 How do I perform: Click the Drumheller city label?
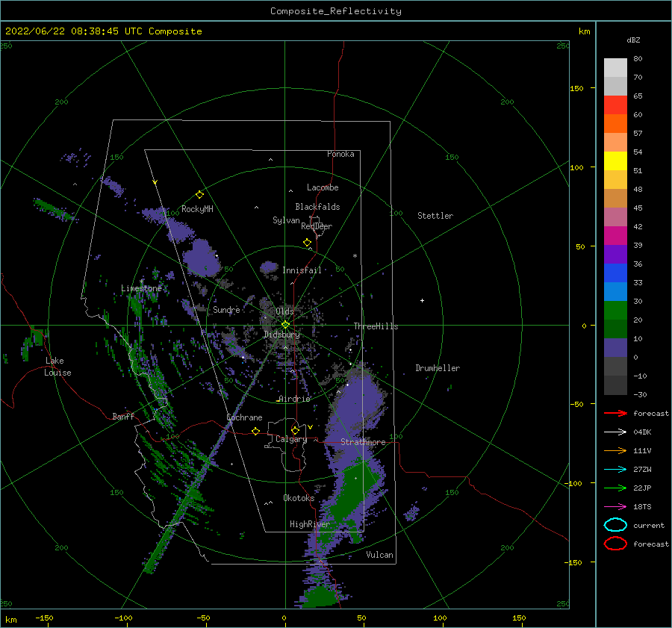[438, 368]
